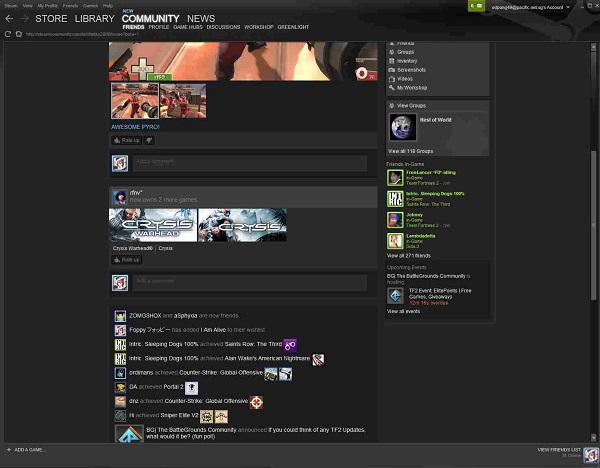The height and width of the screenshot is (468, 600).
Task: Click the comment field under the screenshot post
Action: (x=249, y=163)
